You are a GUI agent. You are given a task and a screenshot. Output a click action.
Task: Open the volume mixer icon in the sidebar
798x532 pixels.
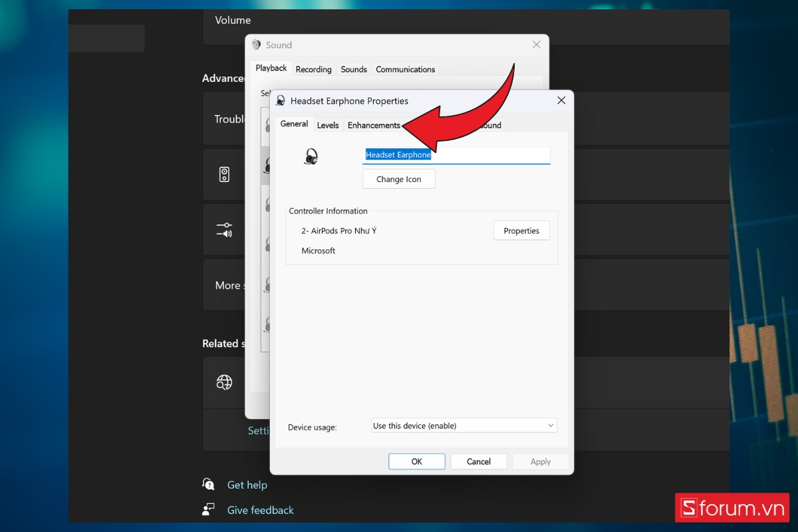coord(225,229)
